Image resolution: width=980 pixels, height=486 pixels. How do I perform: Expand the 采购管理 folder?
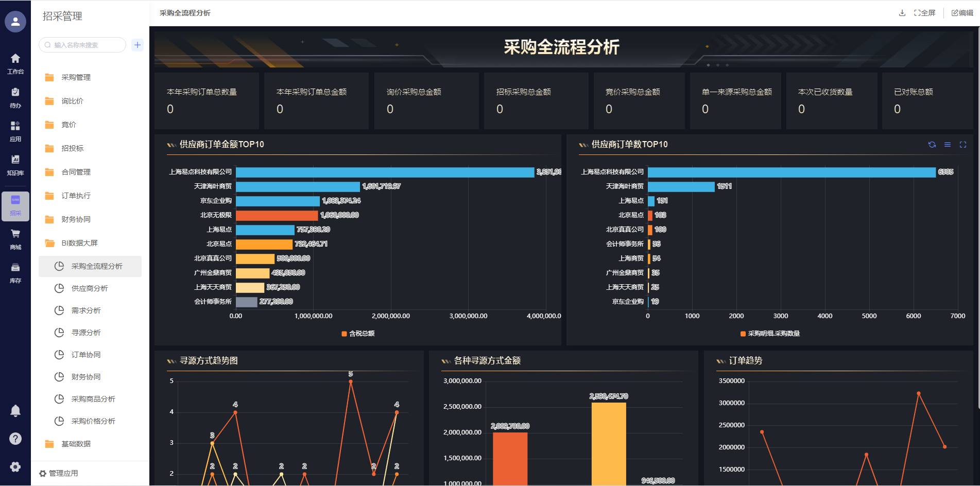76,77
